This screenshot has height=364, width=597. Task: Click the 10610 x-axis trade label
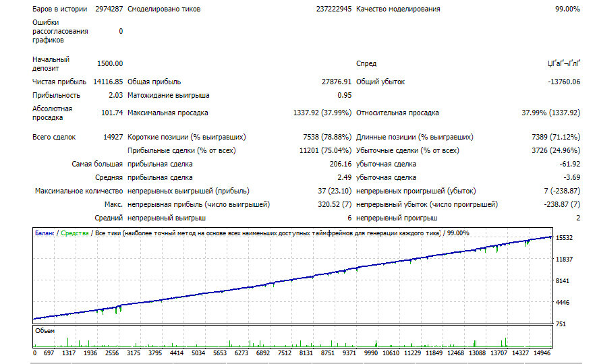(391, 353)
